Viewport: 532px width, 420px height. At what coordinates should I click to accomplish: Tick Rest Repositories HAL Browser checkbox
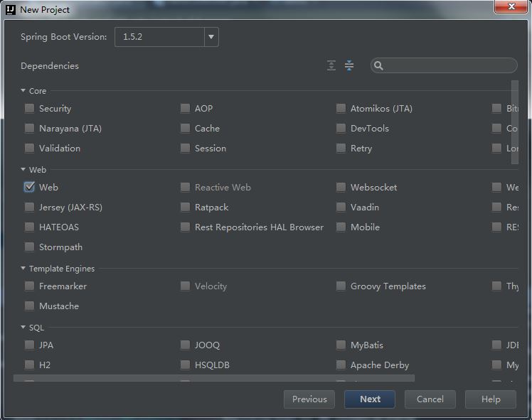coord(185,227)
